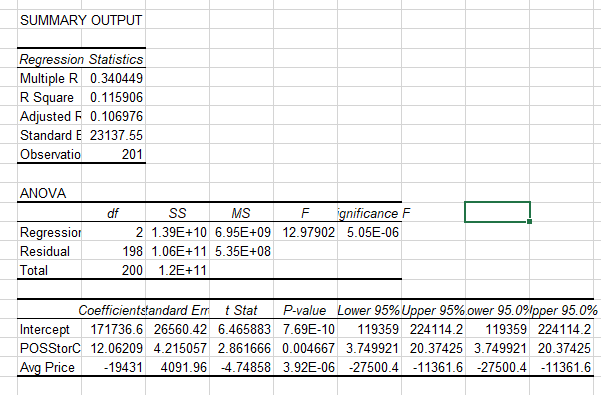Click the Intercept t Stat 6.465883
This screenshot has height=395, width=601.
click(x=244, y=329)
